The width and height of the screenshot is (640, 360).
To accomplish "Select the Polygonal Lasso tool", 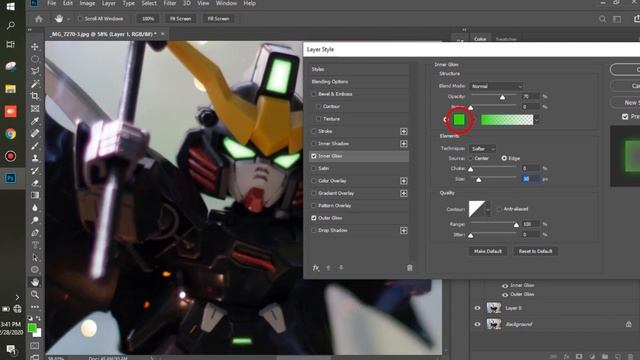I will click(35, 71).
